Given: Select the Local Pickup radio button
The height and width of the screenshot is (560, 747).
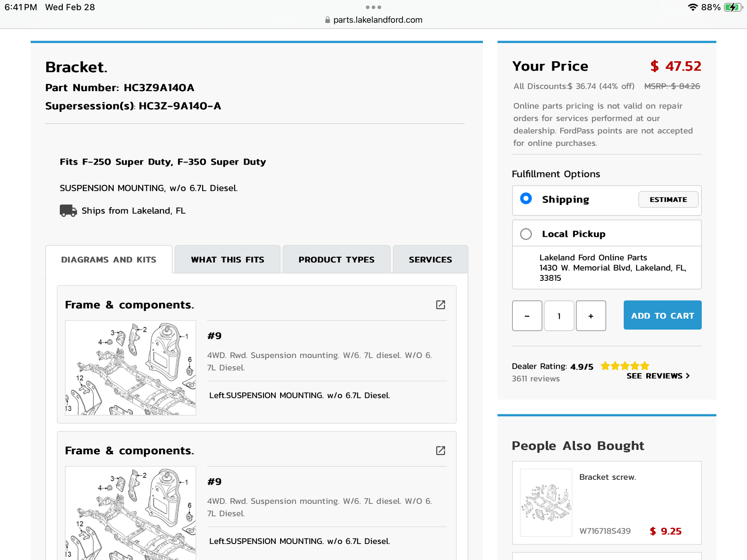Looking at the screenshot, I should pyautogui.click(x=526, y=234).
